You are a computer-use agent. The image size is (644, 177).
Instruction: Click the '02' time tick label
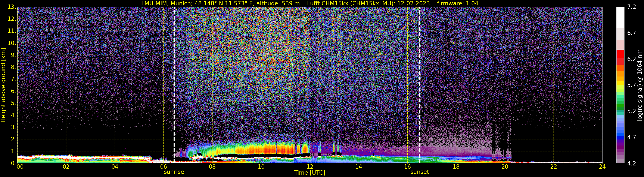[66, 167]
